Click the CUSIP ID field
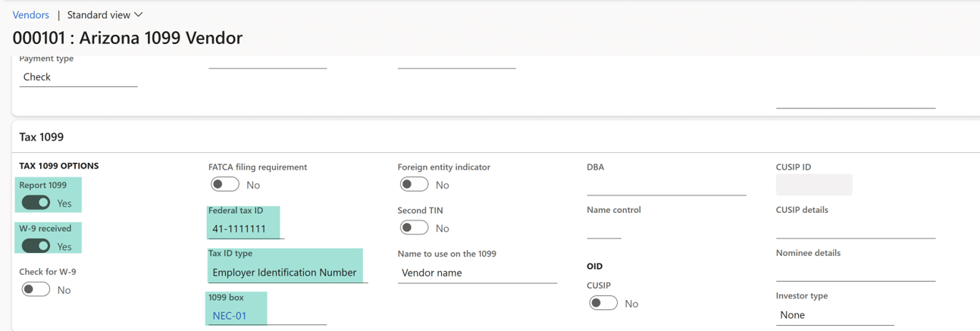980x331 pixels. click(x=813, y=185)
